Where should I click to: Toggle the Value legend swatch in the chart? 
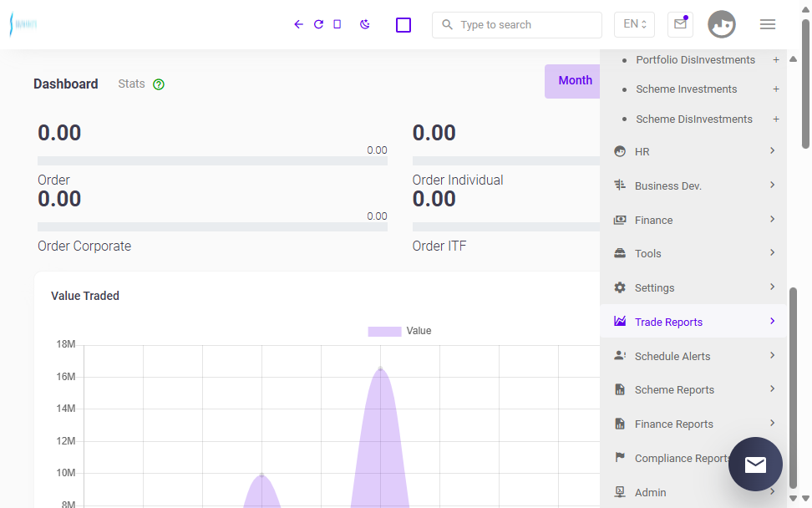[x=384, y=332]
